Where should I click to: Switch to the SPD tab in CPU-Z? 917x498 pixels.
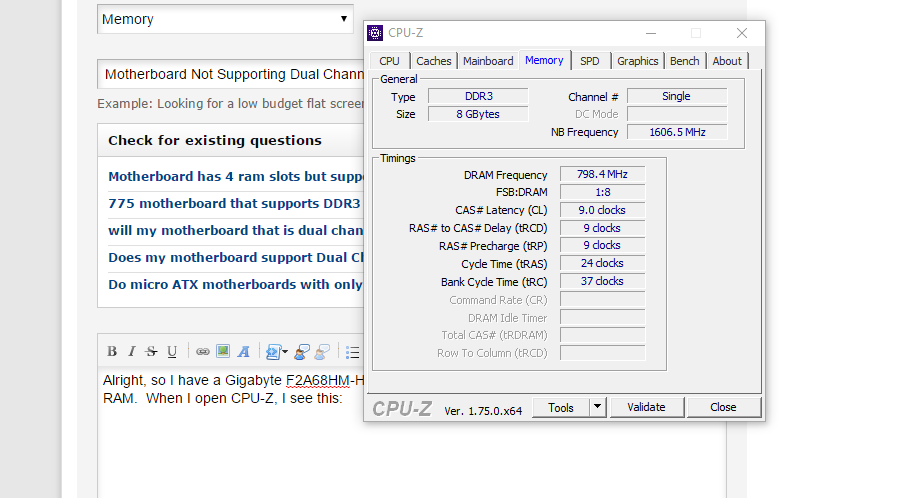590,61
